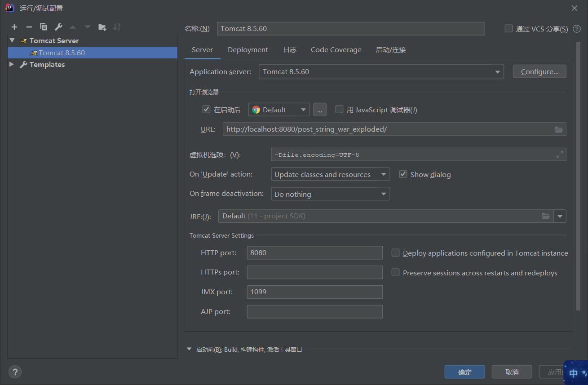The image size is (588, 385).
Task: Open edit templates wrench icon
Action: click(x=58, y=27)
